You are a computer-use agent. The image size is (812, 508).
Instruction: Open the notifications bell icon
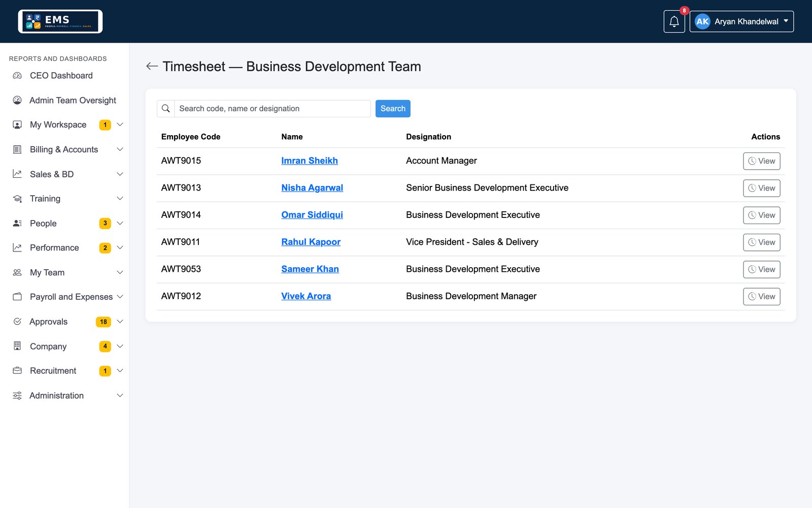(674, 21)
